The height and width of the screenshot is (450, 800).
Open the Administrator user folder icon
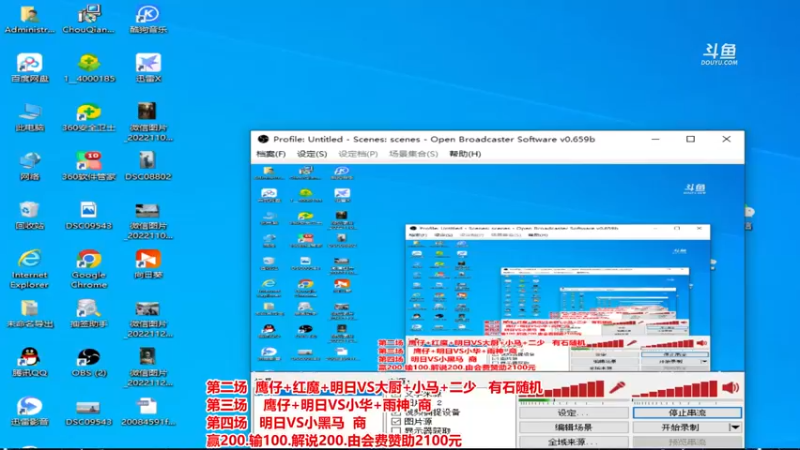tap(30, 19)
